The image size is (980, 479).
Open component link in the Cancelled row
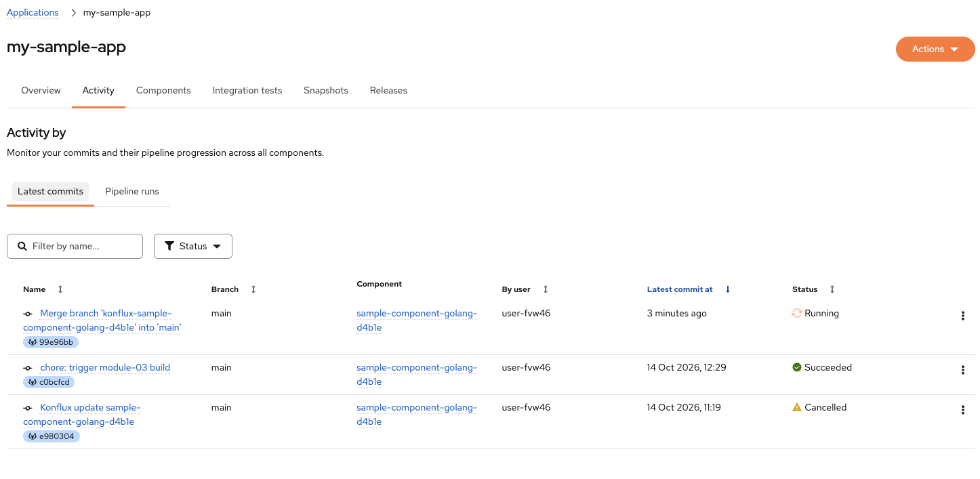point(417,415)
